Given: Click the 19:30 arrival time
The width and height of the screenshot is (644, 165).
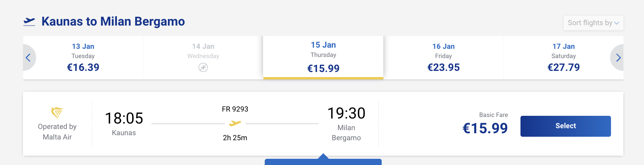Looking at the screenshot, I should (346, 113).
